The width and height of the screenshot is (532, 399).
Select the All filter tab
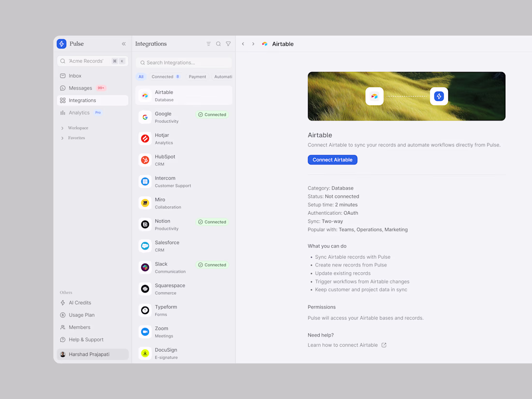[x=141, y=77]
